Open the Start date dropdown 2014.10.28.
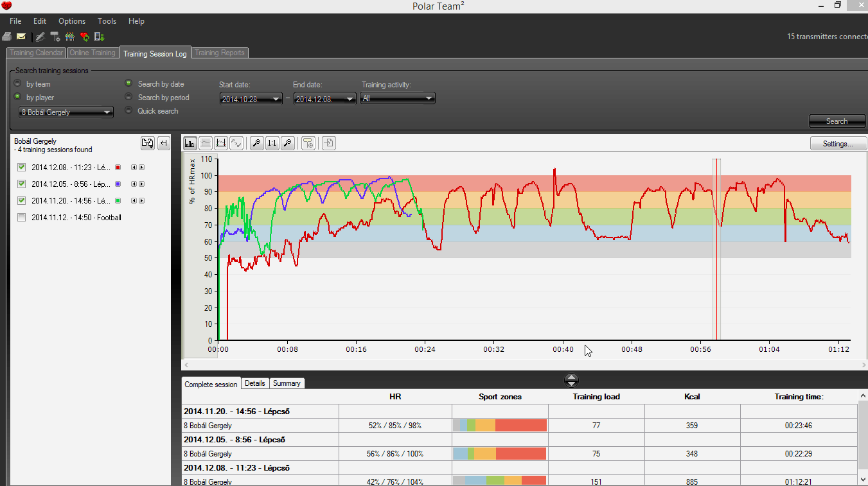Image resolution: width=868 pixels, height=486 pixels. 251,99
